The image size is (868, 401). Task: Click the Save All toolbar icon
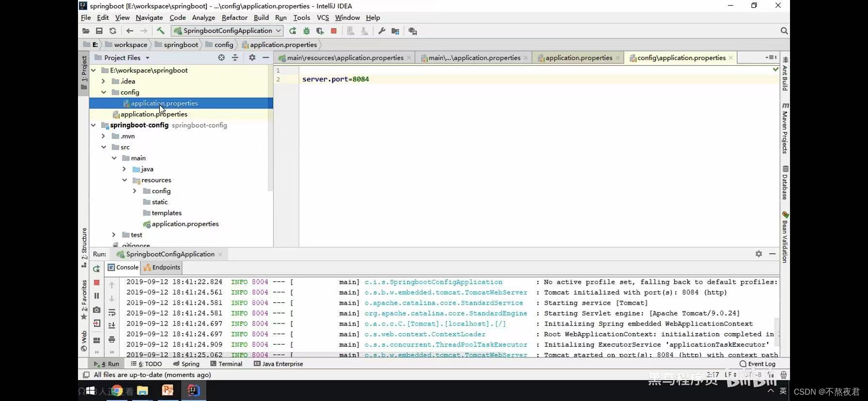pyautogui.click(x=99, y=31)
